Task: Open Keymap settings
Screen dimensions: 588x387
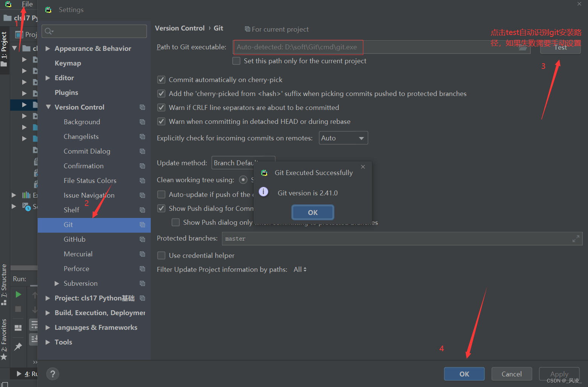Action: [68, 63]
